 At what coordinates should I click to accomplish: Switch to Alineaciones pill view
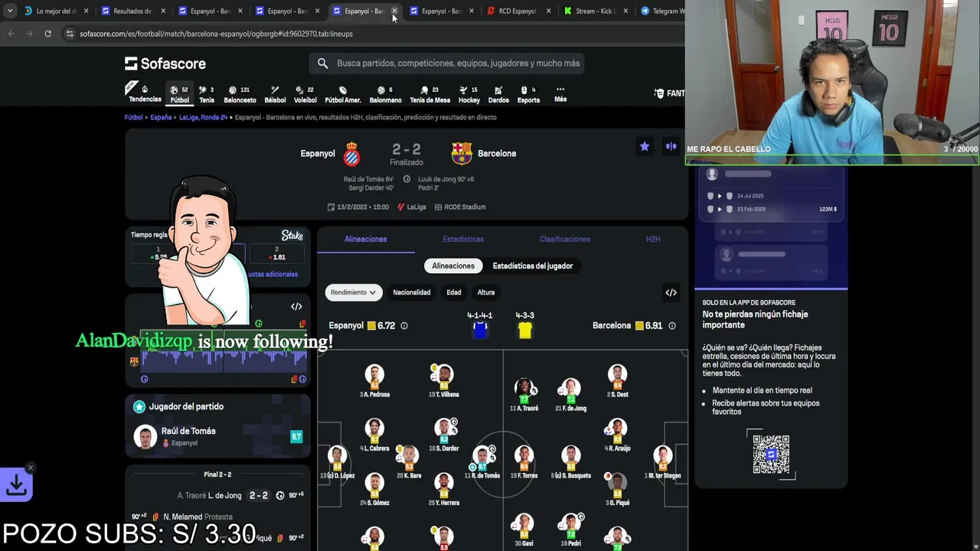pos(453,266)
